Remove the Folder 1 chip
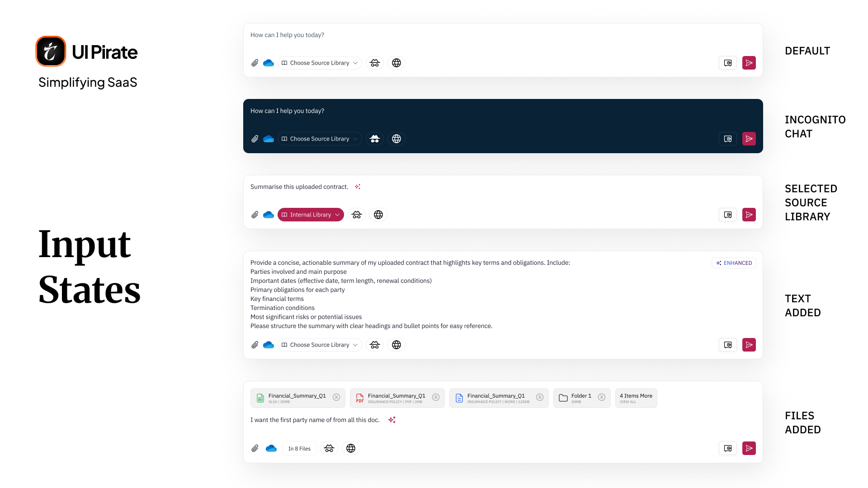Image resolution: width=868 pixels, height=488 pixels. (602, 397)
